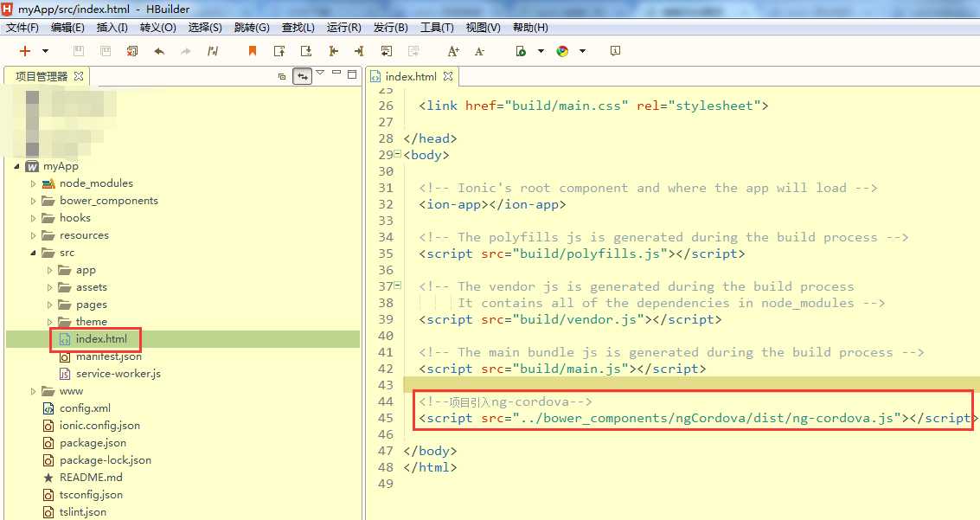The image size is (980, 520).
Task: Open the 跳转(G) menu
Action: tap(252, 28)
